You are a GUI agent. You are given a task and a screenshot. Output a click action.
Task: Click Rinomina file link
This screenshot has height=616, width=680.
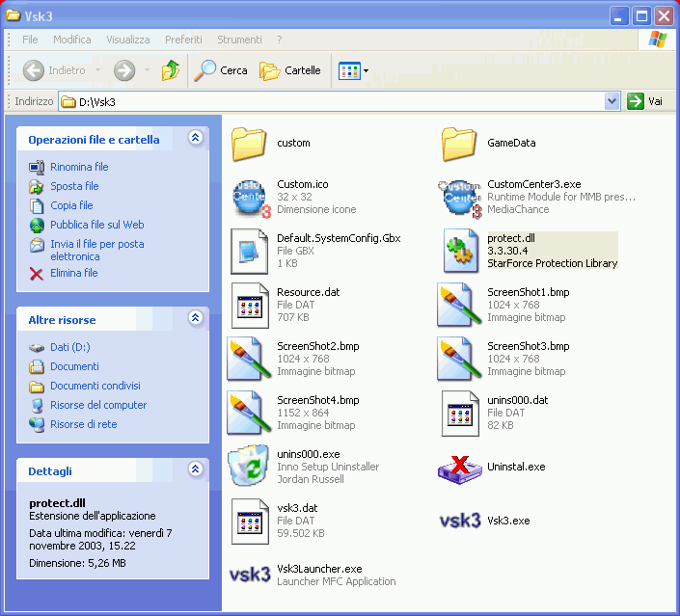(x=79, y=167)
